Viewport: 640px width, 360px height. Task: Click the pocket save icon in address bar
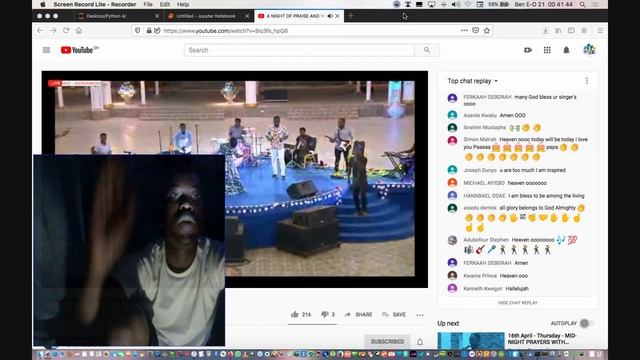coord(476,30)
